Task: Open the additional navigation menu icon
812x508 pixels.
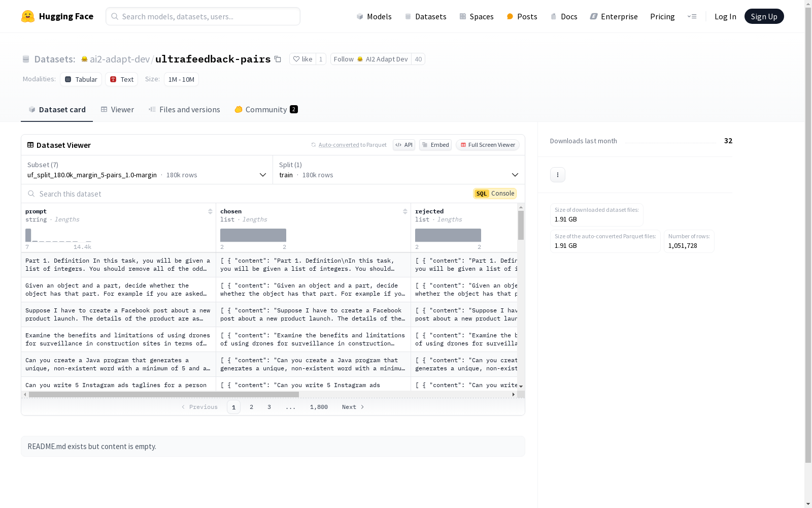Action: click(692, 16)
